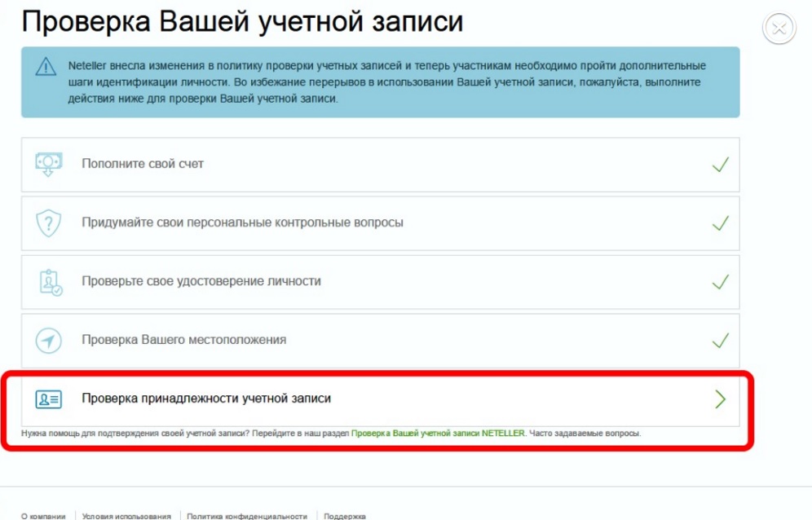Select Проверка Вашего местоположения step
This screenshot has width=812, height=520.
pyautogui.click(x=380, y=341)
